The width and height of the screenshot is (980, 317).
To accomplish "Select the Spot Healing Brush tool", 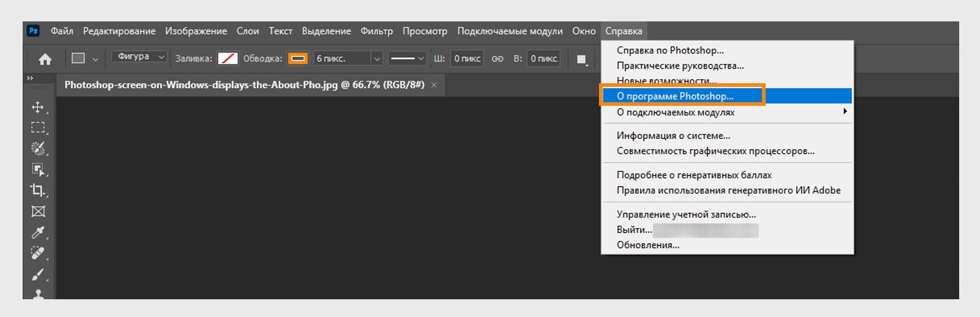I will (38, 253).
